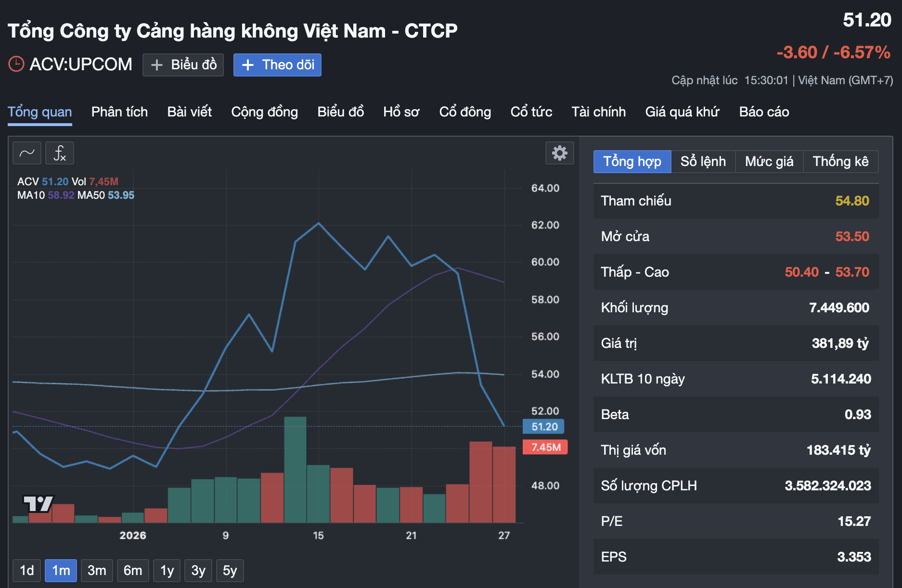The height and width of the screenshot is (588, 902).
Task: Open the Mức giá panel
Action: (768, 161)
